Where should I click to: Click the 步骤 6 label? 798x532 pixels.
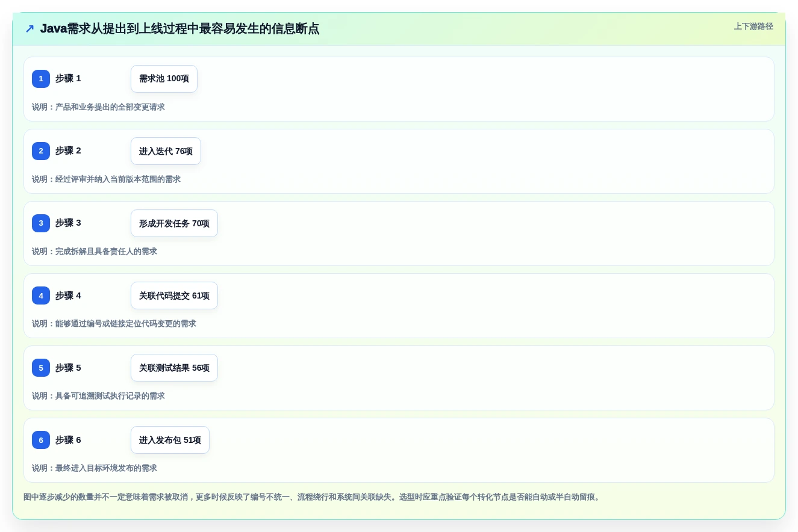click(68, 440)
